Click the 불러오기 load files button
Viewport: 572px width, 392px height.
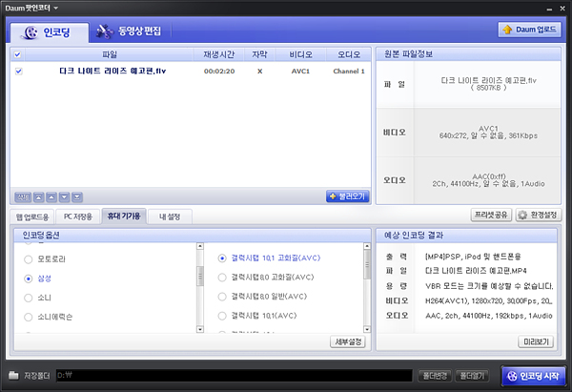click(x=348, y=196)
